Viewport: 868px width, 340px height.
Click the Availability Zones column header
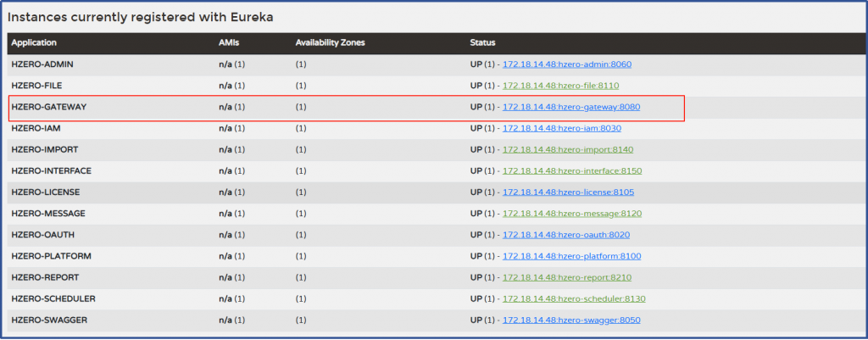click(334, 42)
